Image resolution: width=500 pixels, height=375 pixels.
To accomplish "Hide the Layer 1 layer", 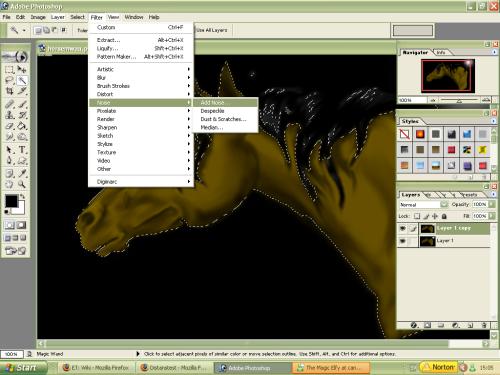I will tap(402, 241).
